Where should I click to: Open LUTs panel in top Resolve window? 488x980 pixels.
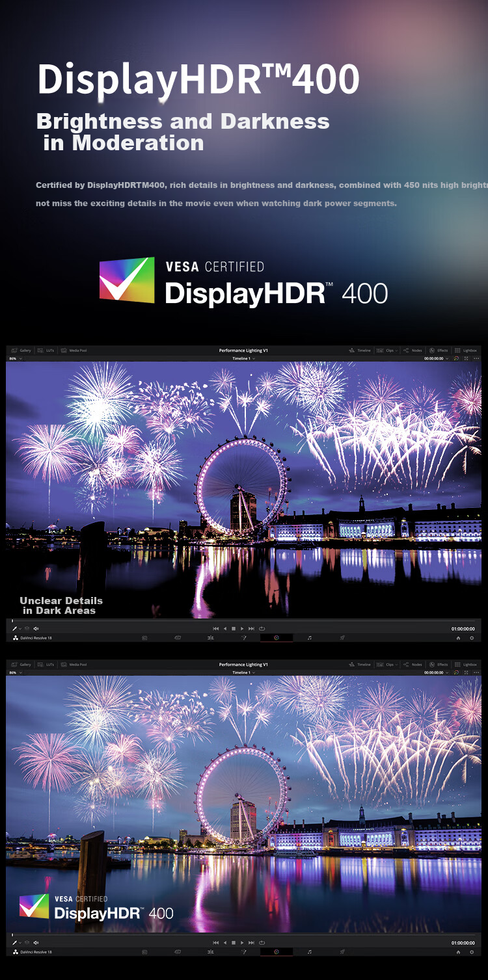pos(46,351)
